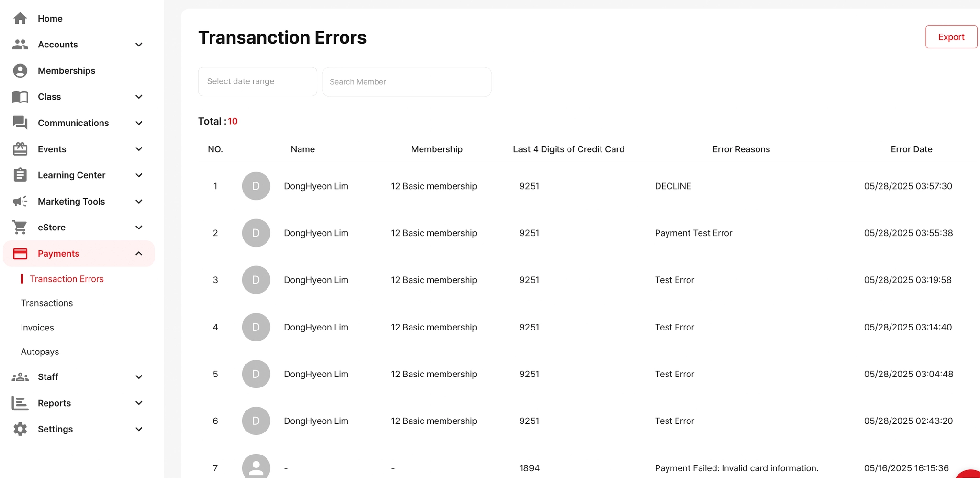The height and width of the screenshot is (478, 980).
Task: Expand the Staff section chevron
Action: pyautogui.click(x=139, y=377)
